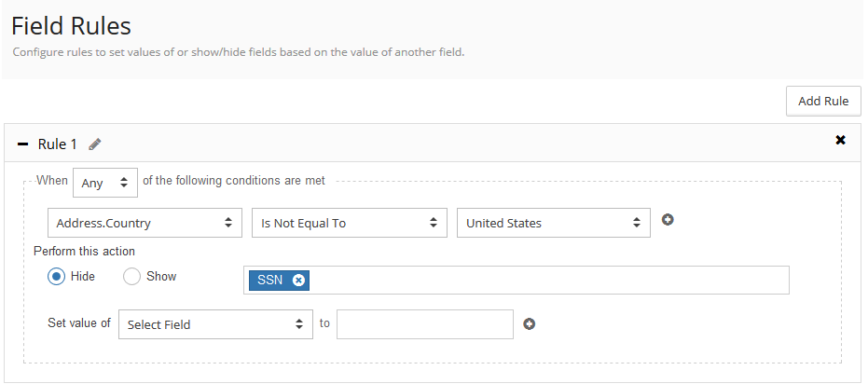Expand the Is Not Equal To operator dropdown

point(349,223)
